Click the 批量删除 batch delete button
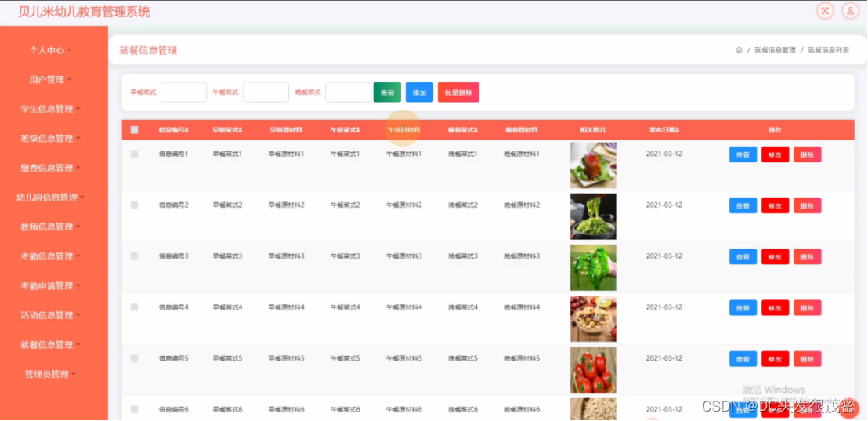 click(458, 93)
